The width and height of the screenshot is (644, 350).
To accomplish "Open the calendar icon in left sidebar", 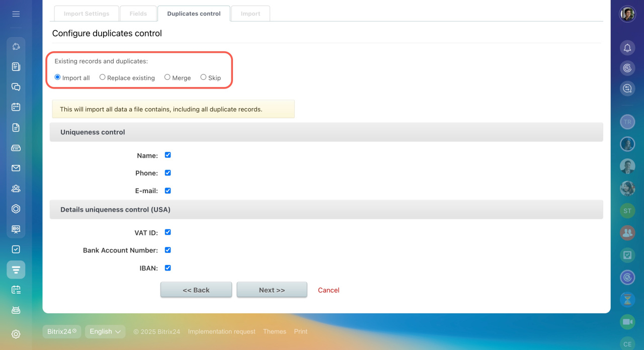I will (16, 107).
